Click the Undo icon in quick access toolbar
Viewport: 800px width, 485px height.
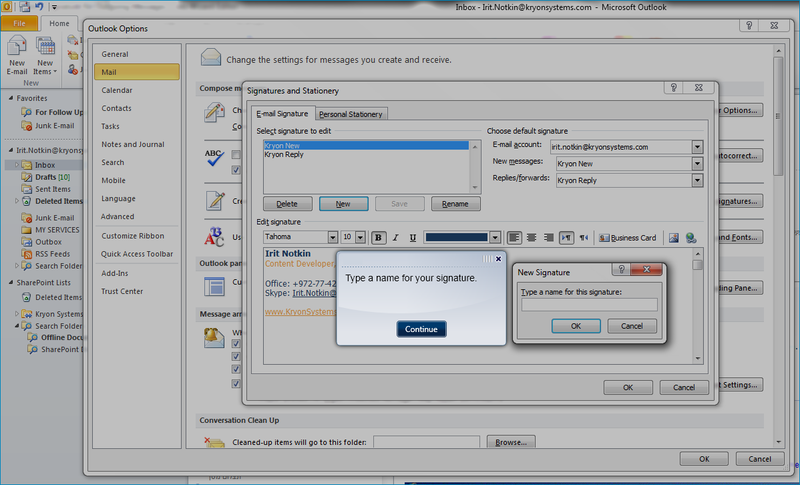click(x=39, y=7)
